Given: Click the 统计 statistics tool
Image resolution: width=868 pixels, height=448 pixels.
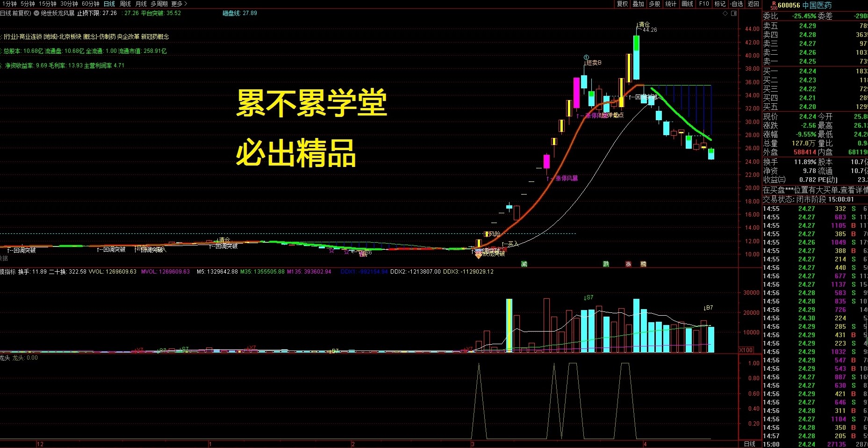Looking at the screenshot, I should click(x=671, y=4).
